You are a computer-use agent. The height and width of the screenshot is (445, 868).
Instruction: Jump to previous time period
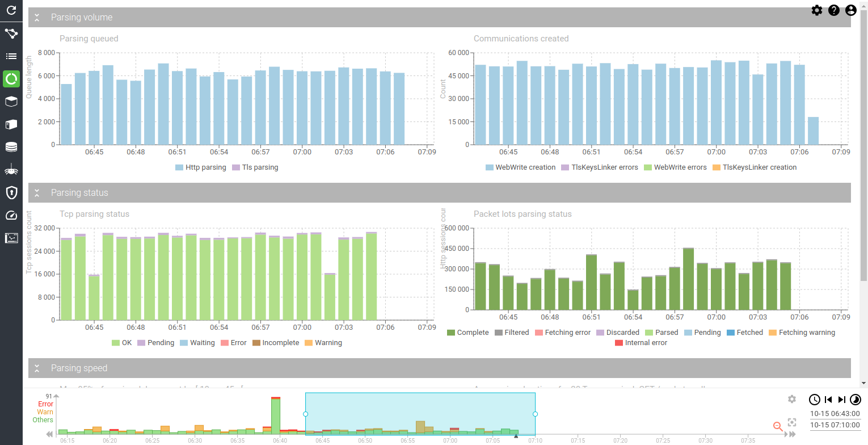828,400
